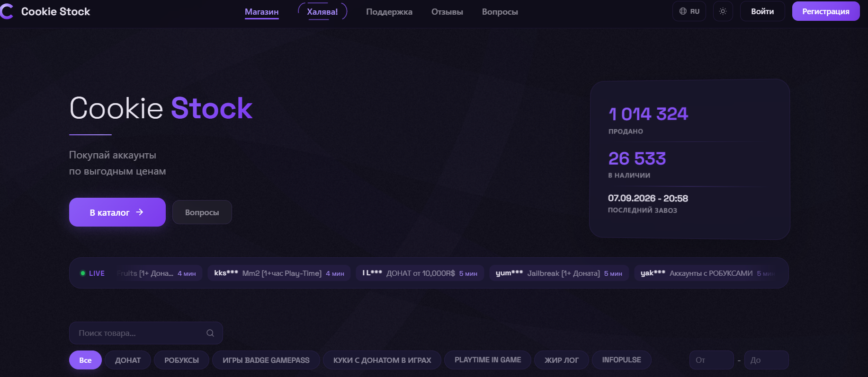Image resolution: width=868 pixels, height=377 pixels.
Task: Select the КУКИ С ДОНАТОМ В ИГРАХ filter
Action: [x=382, y=360]
